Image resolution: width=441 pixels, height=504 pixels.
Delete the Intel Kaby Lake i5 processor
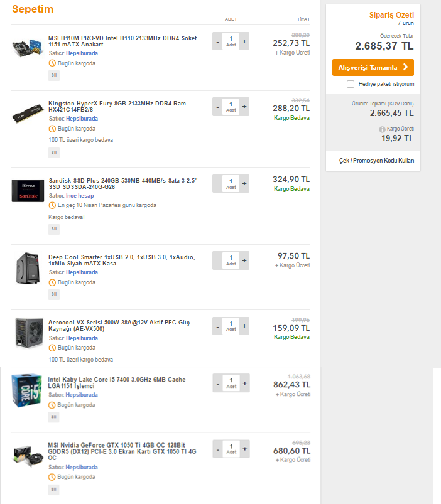tap(53, 417)
